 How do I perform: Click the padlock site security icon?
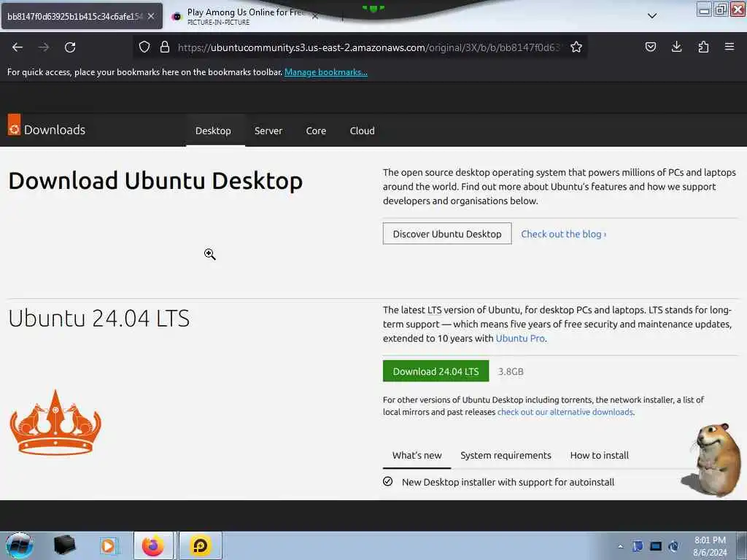click(165, 47)
